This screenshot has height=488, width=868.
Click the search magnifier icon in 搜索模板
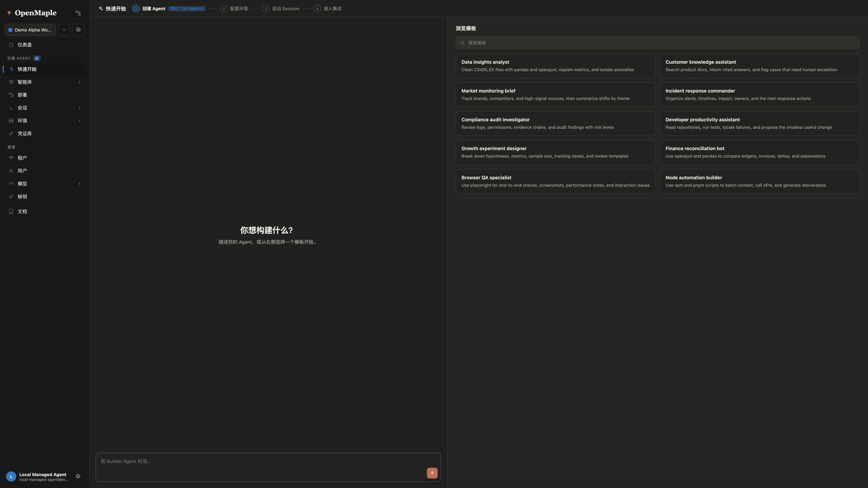point(462,43)
